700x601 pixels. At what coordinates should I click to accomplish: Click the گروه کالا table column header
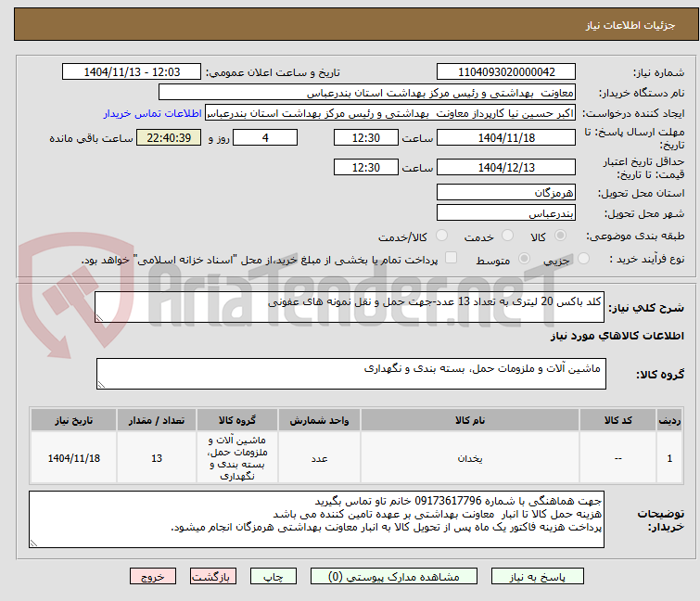point(237,420)
